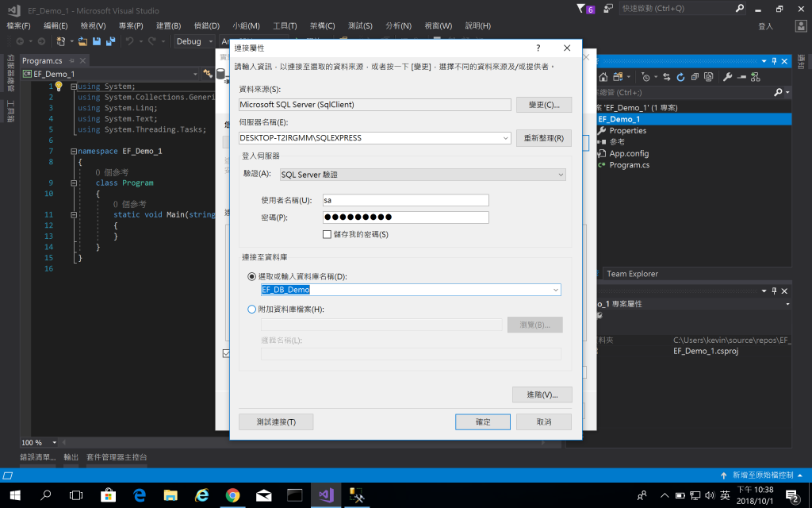
Task: Click the Solution Explorer Home icon
Action: (x=603, y=77)
